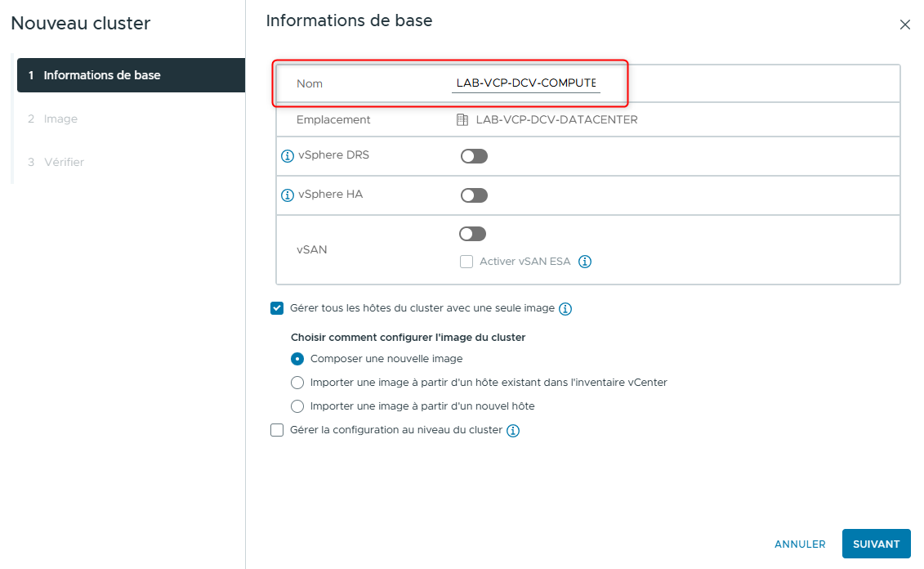The width and height of the screenshot is (924, 569).
Task: Click the info icon beside Activer vSAN ESA
Action: coord(585,262)
